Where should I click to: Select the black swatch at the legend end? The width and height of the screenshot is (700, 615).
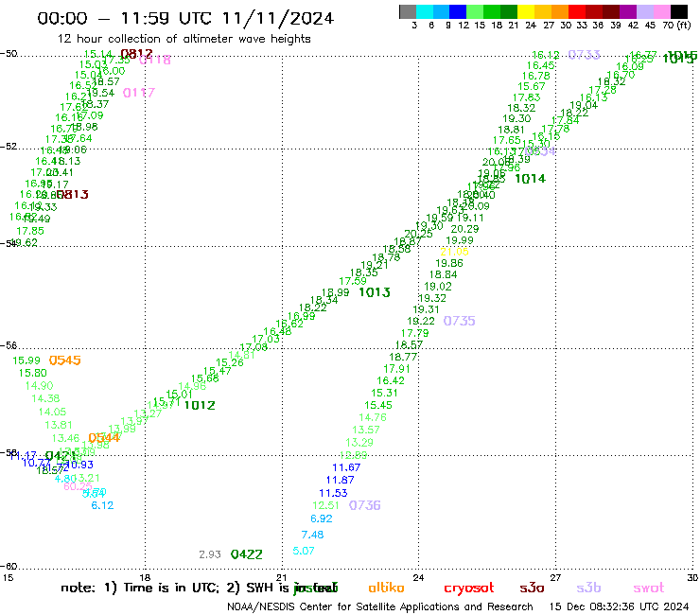pyautogui.click(x=679, y=11)
